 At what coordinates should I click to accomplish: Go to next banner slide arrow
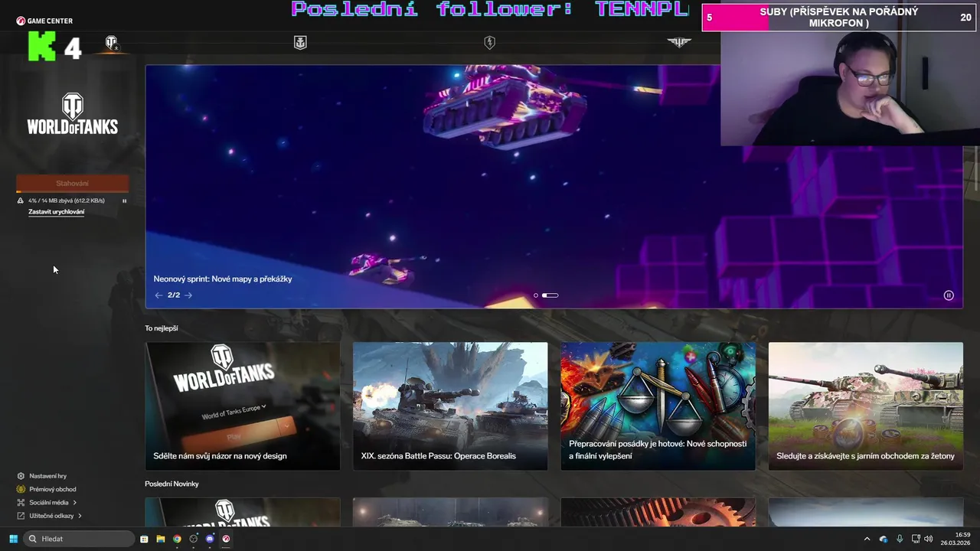(188, 295)
